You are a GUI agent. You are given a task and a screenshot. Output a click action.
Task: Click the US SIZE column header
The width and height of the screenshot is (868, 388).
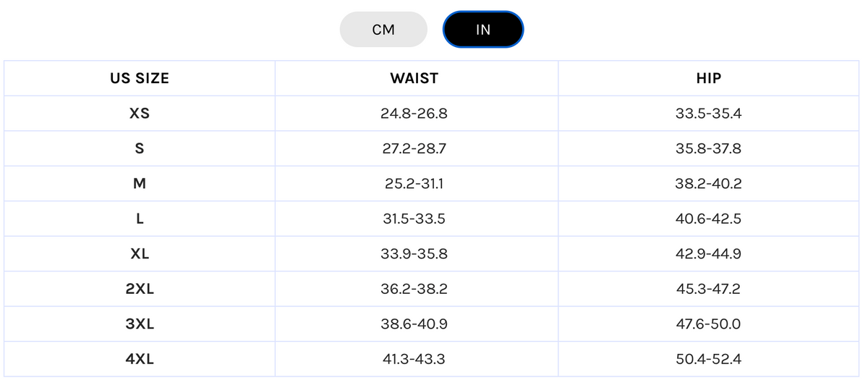click(x=140, y=78)
